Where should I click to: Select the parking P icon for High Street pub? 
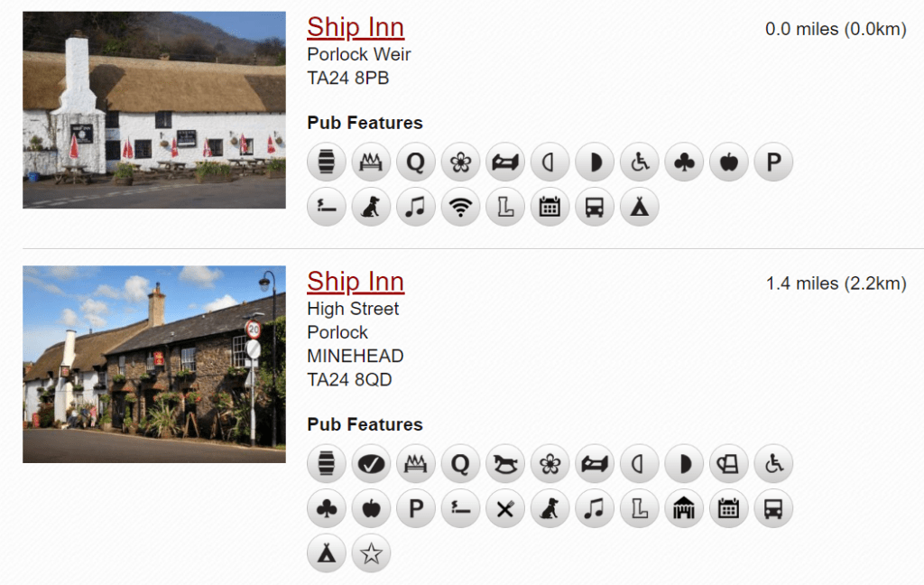[x=416, y=508]
